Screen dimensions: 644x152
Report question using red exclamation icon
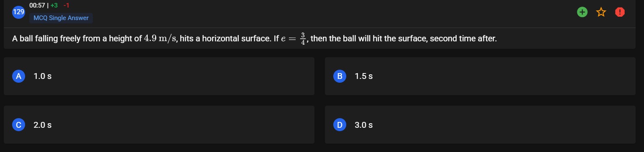click(620, 12)
